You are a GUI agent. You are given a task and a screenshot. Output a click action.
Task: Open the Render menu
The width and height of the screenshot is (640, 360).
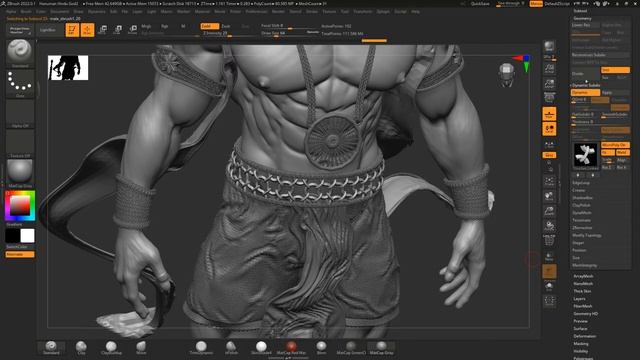(x=278, y=11)
